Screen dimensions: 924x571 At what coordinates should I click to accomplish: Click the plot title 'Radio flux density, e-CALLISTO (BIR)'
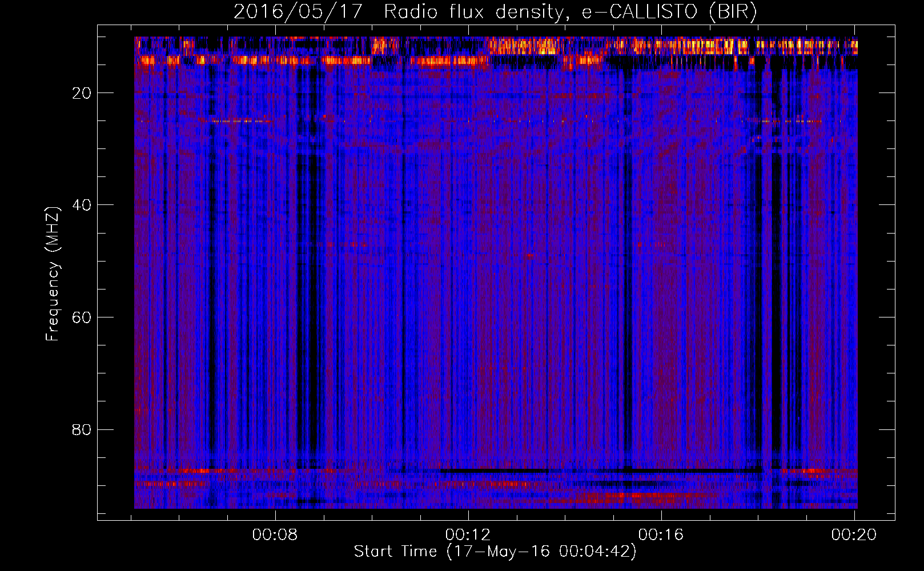(570, 12)
